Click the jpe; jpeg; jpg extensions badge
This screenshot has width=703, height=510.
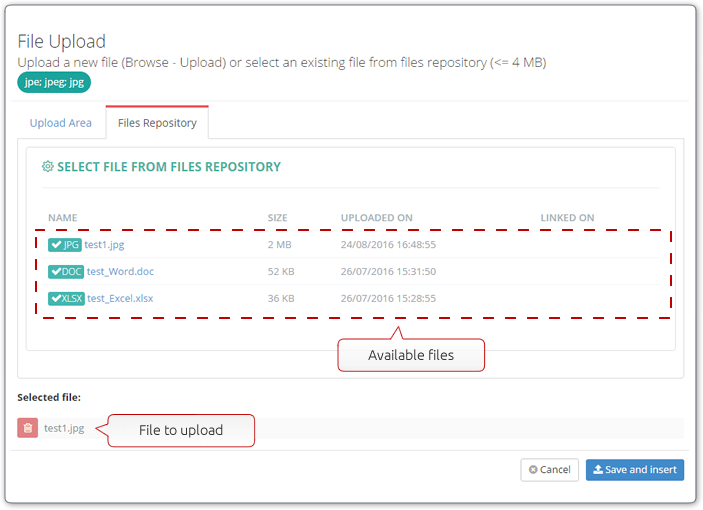click(x=54, y=82)
